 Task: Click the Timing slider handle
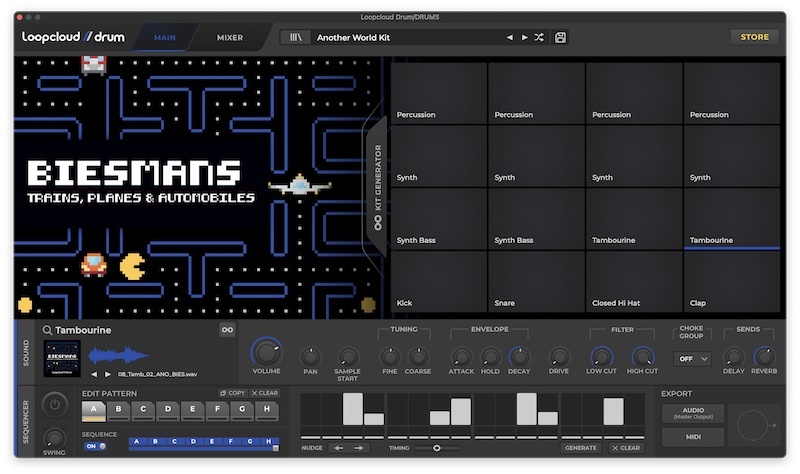437,448
